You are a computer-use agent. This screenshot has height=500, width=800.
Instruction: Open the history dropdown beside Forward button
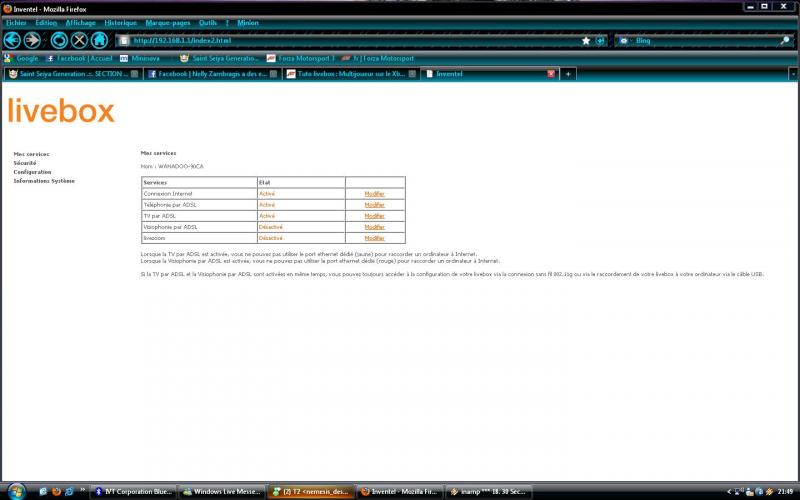(45, 40)
